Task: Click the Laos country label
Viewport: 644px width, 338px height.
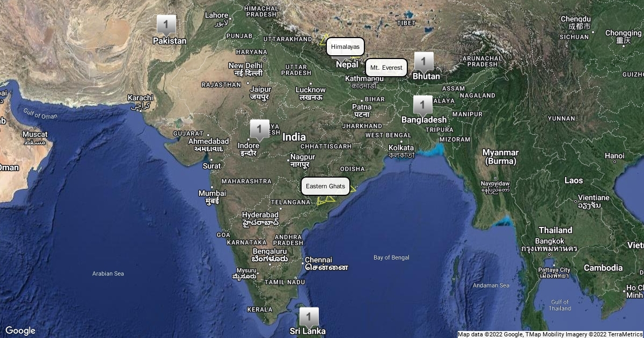Action: point(574,180)
